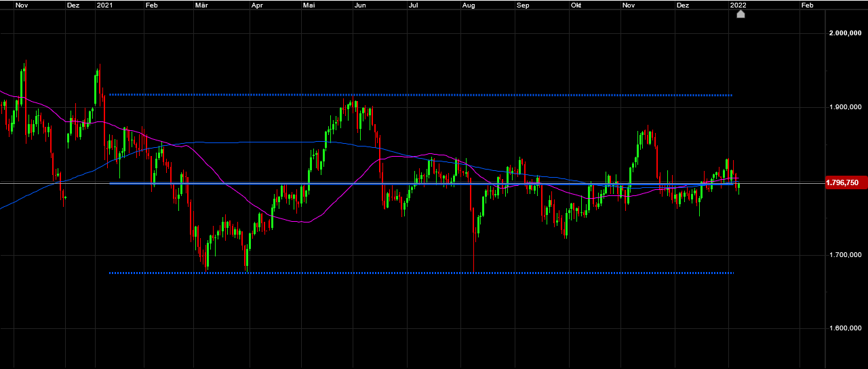Viewport: 868px width, 369px height.
Task: Select the 1.900,000 price axis label
Action: (x=845, y=107)
